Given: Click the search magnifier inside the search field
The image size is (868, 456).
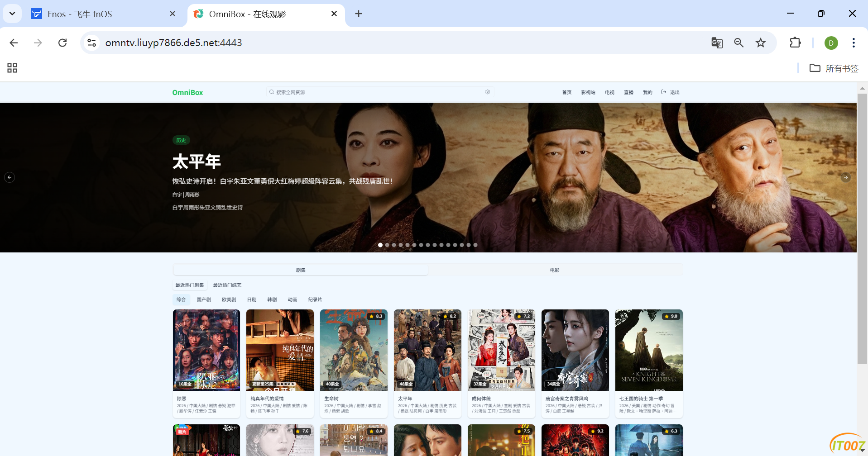Looking at the screenshot, I should click(272, 92).
